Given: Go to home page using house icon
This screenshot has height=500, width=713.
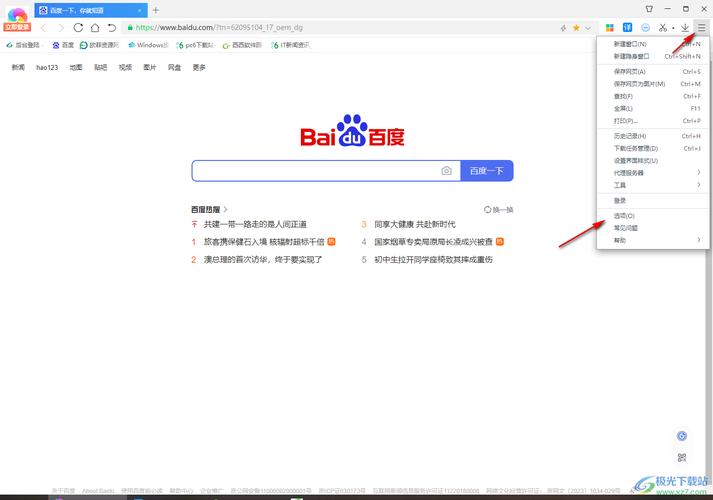Looking at the screenshot, I should pos(95,28).
